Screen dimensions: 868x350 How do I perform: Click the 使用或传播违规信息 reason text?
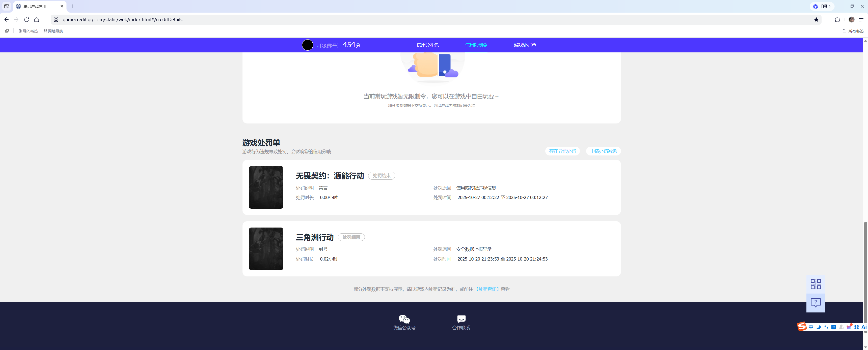(476, 188)
